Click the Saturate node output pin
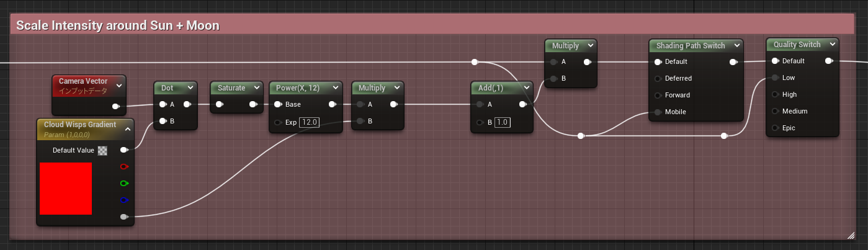This screenshot has width=868, height=250. tap(253, 104)
